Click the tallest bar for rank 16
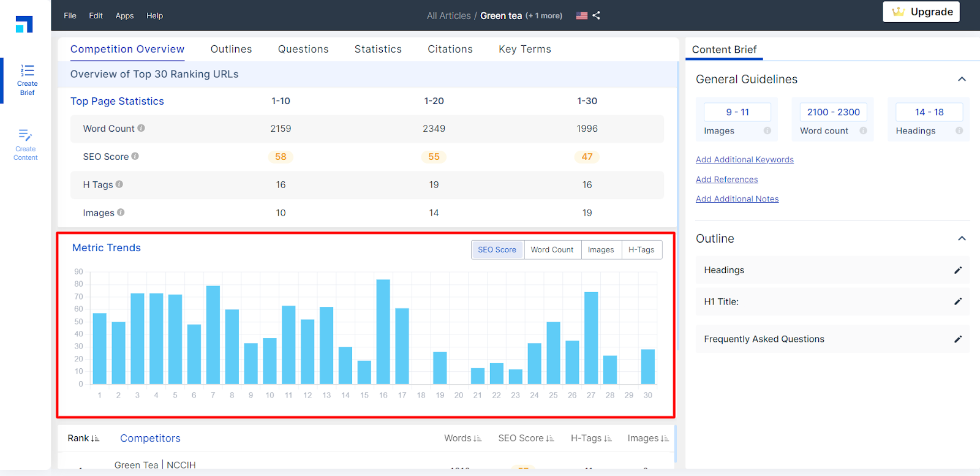The width and height of the screenshot is (980, 476). click(383, 331)
